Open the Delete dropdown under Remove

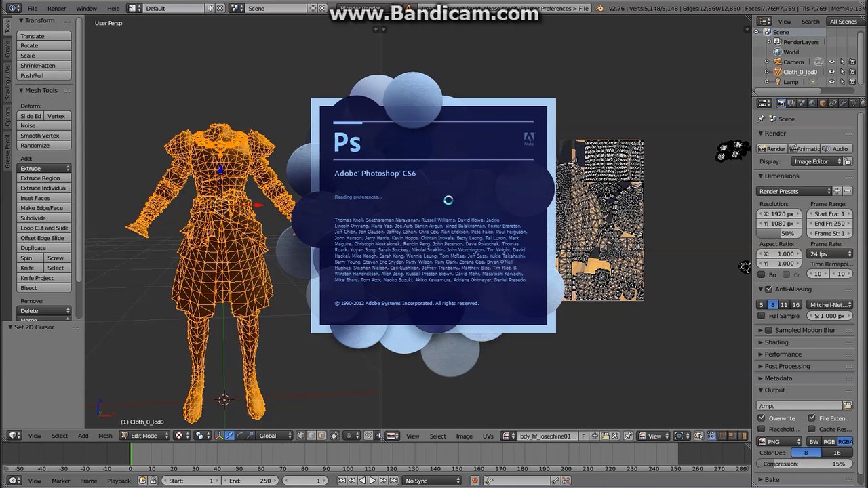click(x=44, y=311)
